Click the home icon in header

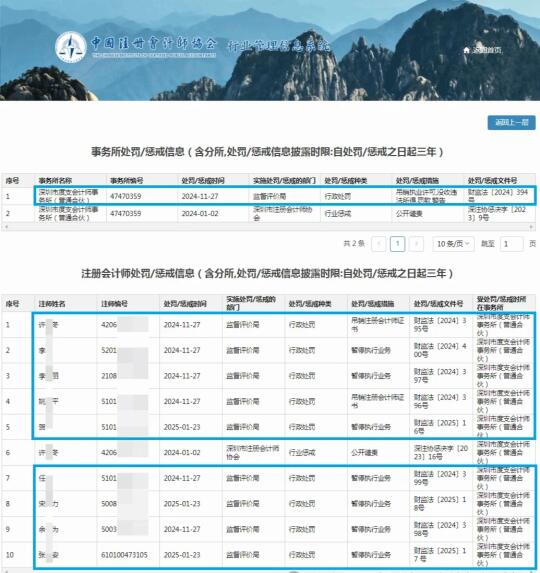coord(466,50)
